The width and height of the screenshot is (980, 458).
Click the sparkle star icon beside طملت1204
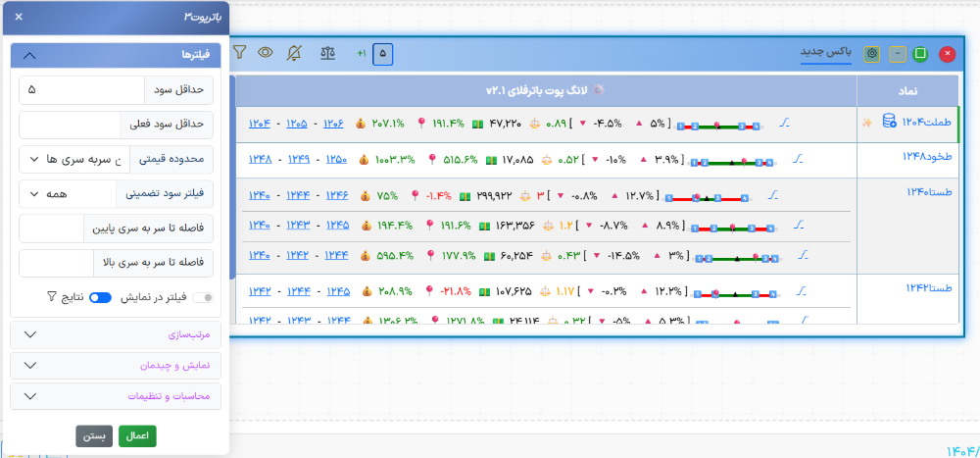[866, 123]
